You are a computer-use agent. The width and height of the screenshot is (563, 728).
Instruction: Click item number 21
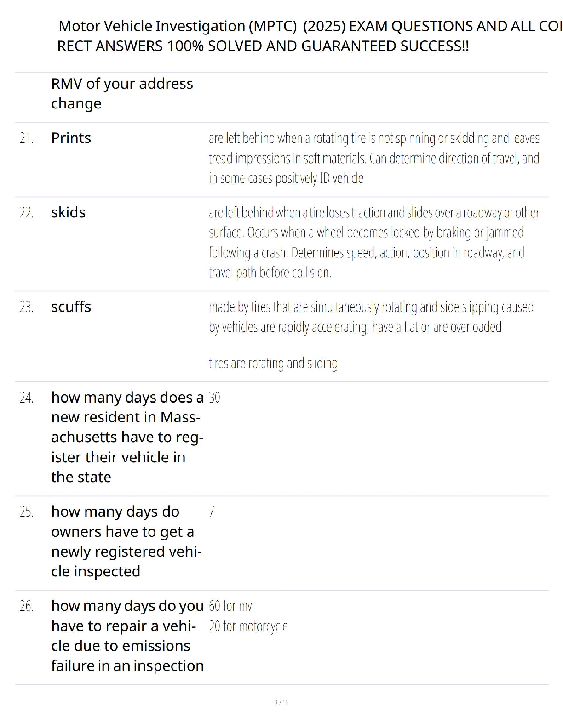[27, 138]
